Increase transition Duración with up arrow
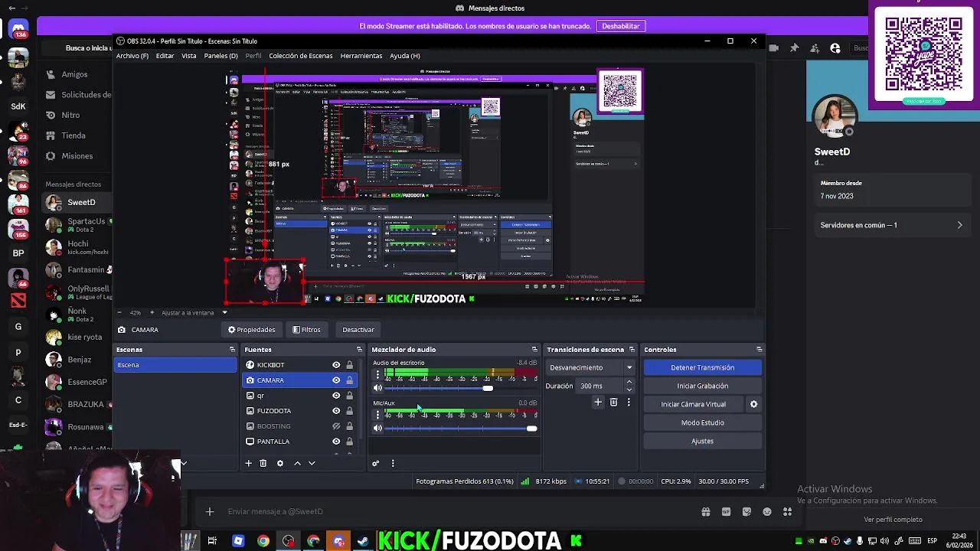 (x=629, y=382)
